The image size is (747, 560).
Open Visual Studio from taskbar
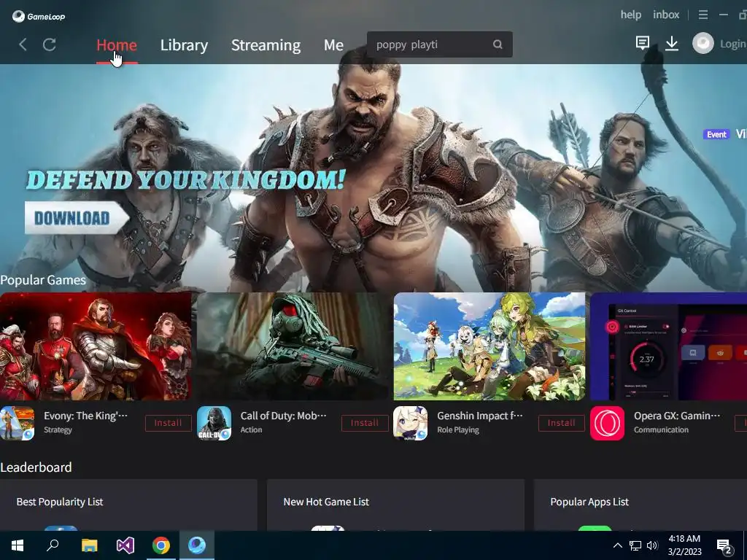tap(125, 545)
